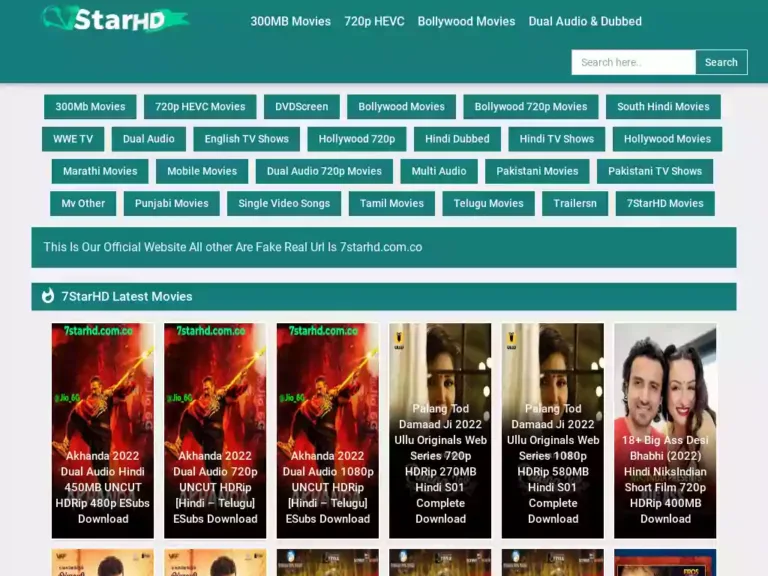Open the NiksIndian Short Film 400MB poster
Viewport: 768px width, 576px height.
[665, 431]
